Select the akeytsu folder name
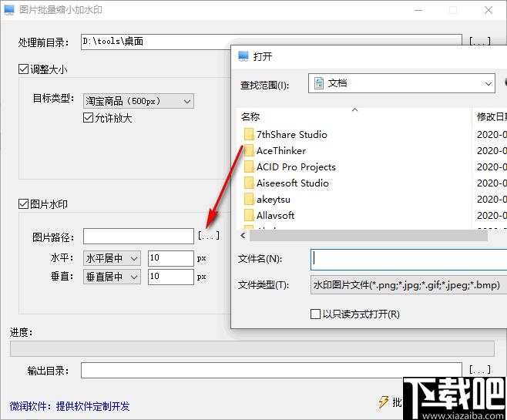The image size is (507, 420). pyautogui.click(x=274, y=199)
